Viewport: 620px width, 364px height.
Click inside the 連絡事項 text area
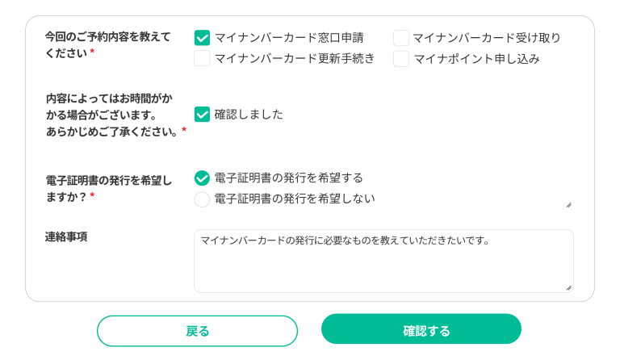[383, 261]
